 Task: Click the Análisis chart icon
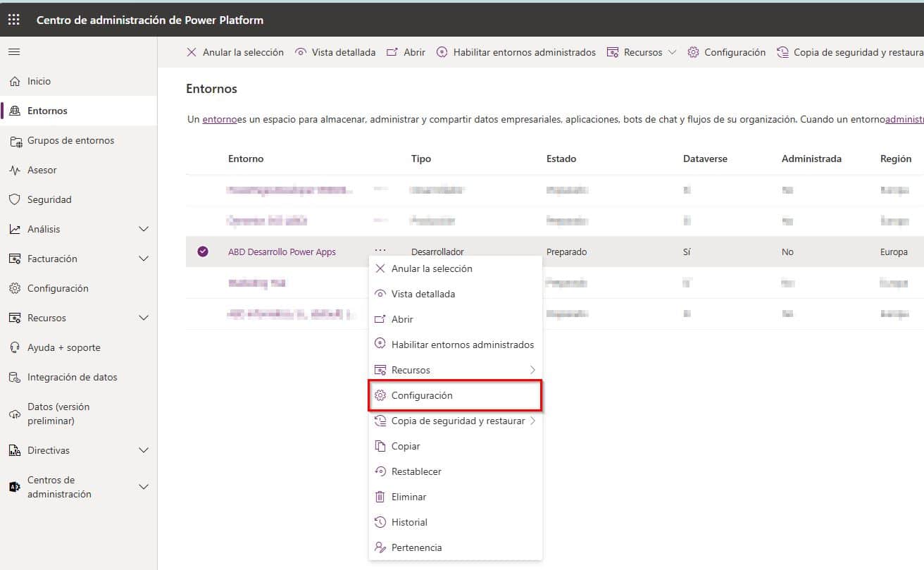15,229
